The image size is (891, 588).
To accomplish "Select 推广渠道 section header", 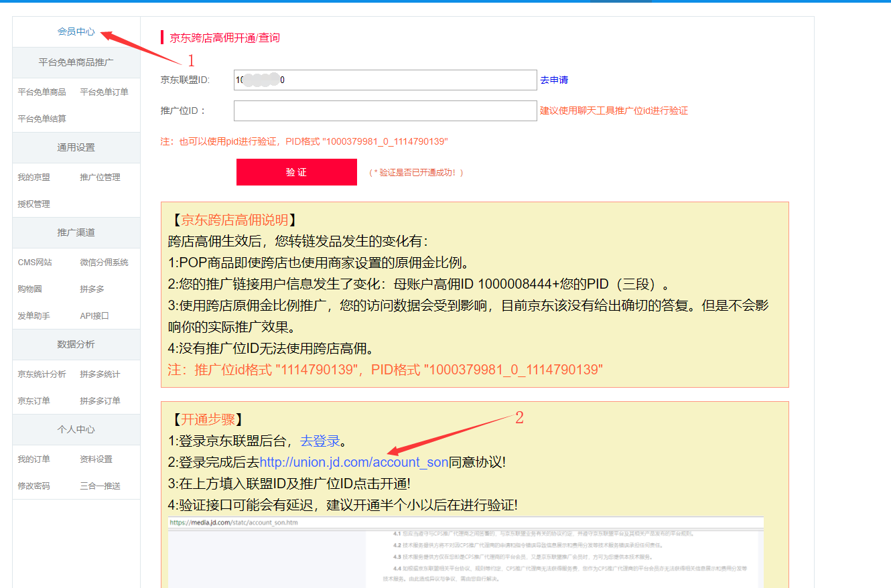I will (76, 232).
